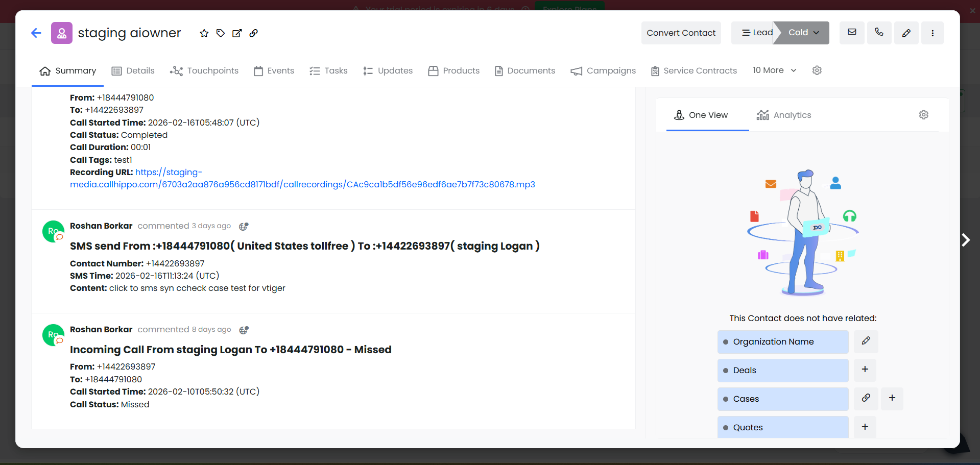Expand the 10 More tabs dropdown
The height and width of the screenshot is (465, 980).
click(774, 70)
